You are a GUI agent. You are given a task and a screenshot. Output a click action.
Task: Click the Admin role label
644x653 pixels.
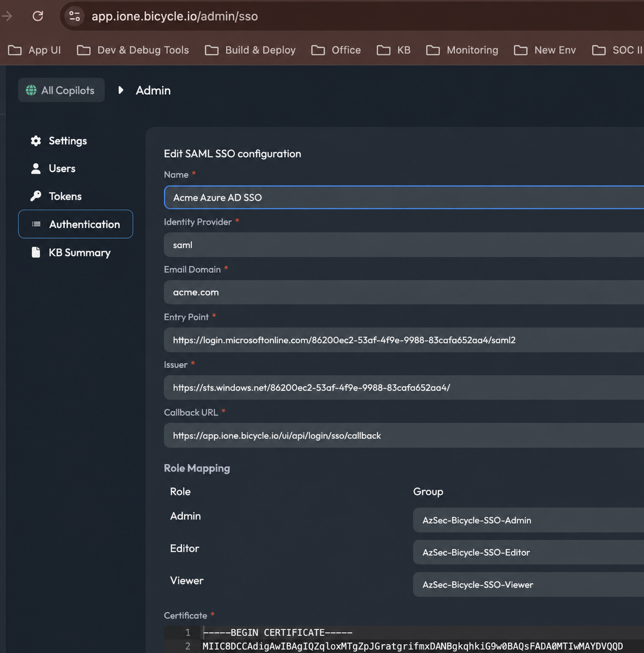click(186, 516)
